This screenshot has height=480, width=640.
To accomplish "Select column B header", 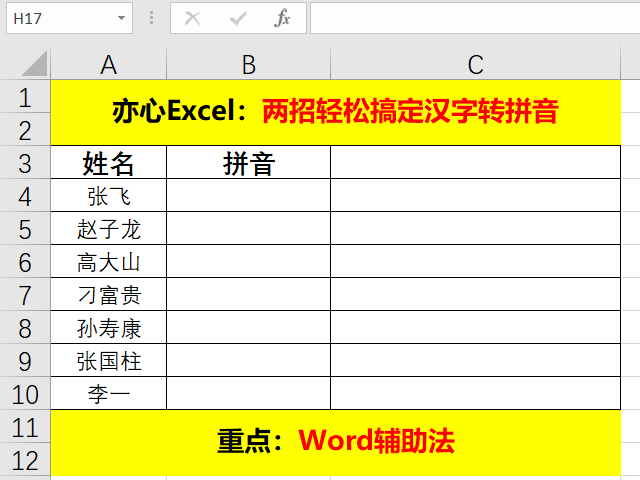I will coord(249,64).
